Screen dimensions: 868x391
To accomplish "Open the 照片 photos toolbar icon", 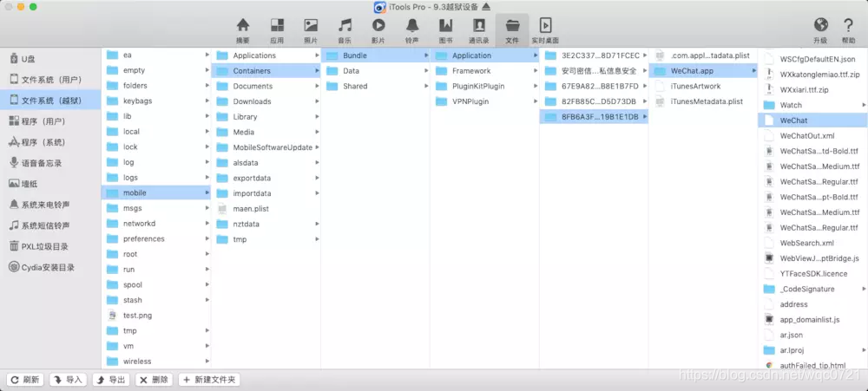I will [x=311, y=30].
